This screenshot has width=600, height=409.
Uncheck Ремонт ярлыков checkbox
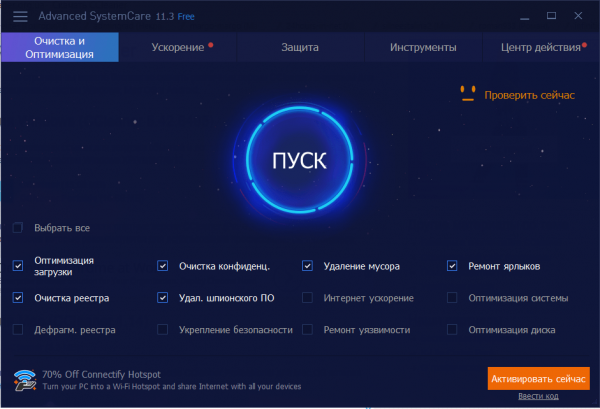(x=452, y=266)
